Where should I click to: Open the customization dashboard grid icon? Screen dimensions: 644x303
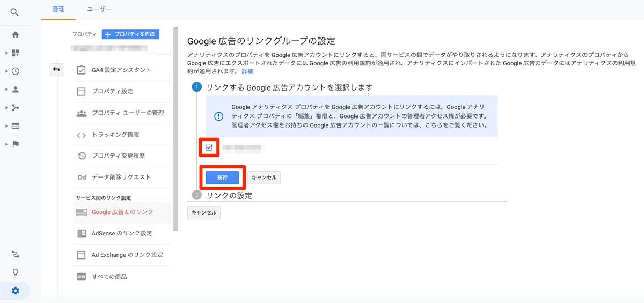16,53
